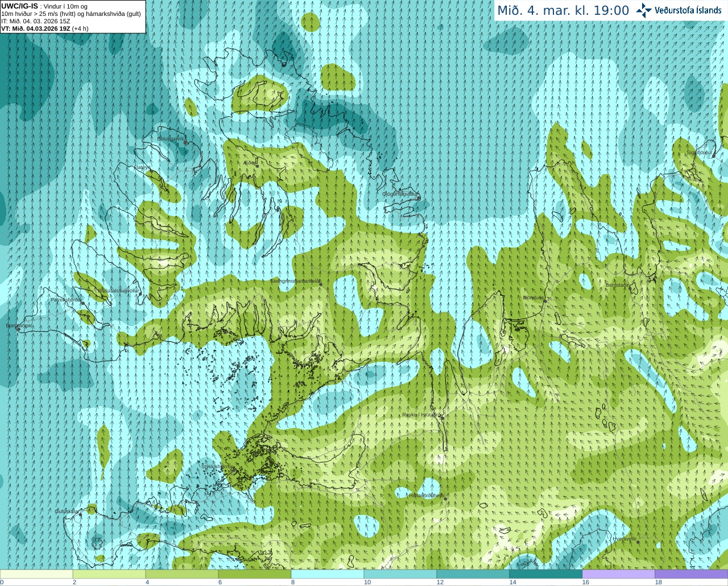Click the 8–10 m/s pale cyan legend swatch
The height and width of the screenshot is (586, 728).
328,574
